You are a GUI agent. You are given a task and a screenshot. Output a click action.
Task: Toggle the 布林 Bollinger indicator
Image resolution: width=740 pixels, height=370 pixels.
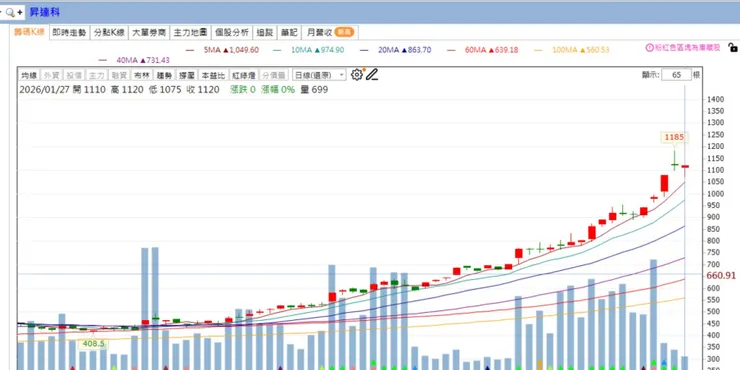[x=141, y=75]
